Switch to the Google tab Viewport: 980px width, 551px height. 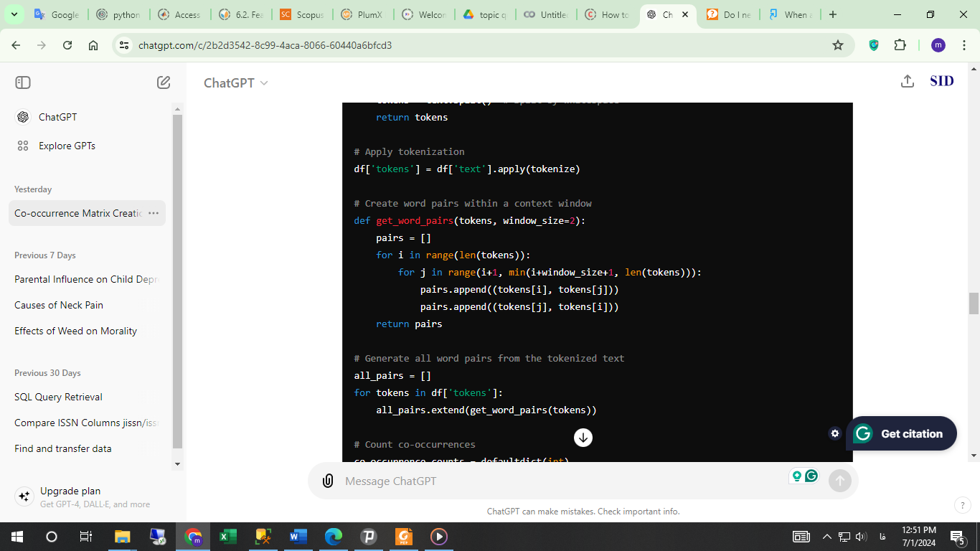pos(57,14)
